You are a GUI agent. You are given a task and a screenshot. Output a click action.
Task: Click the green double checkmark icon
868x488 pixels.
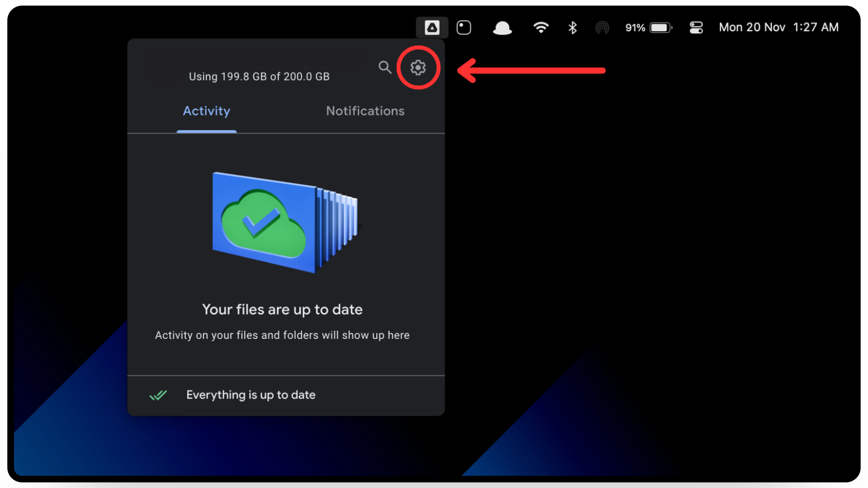[x=158, y=395]
